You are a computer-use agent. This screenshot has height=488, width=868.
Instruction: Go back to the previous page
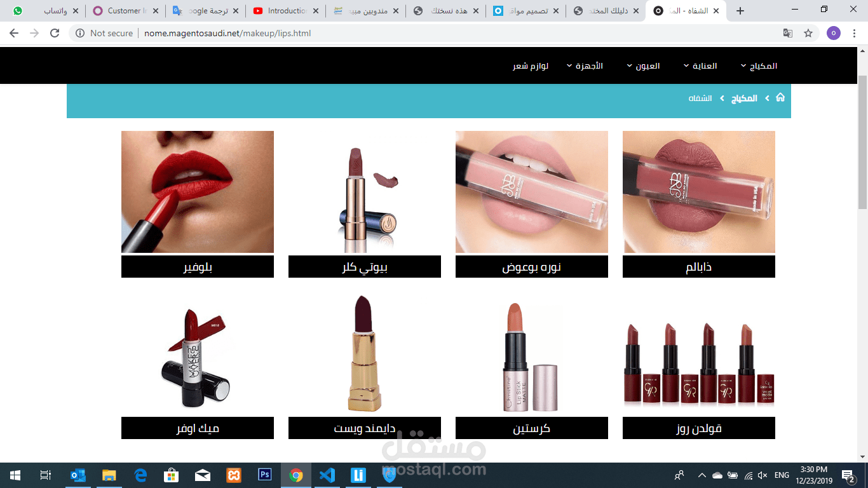(x=14, y=33)
